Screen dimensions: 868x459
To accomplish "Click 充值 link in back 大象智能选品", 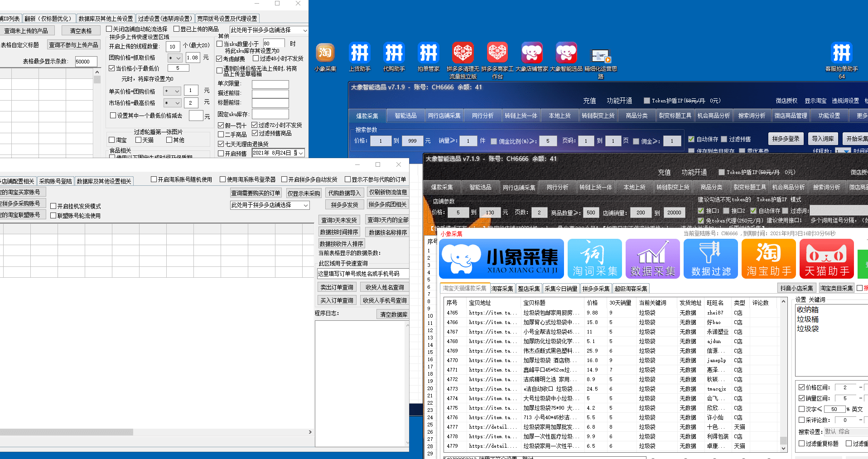I will 589,101.
